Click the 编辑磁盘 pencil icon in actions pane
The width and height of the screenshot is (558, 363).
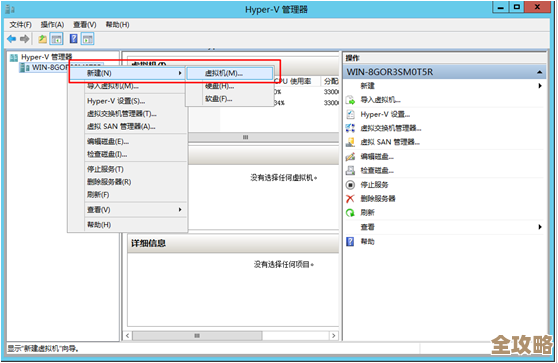point(350,157)
